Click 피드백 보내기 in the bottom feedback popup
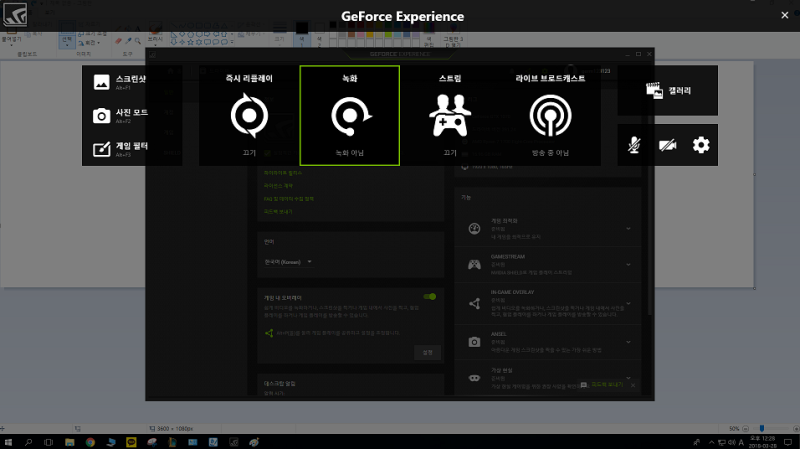The height and width of the screenshot is (449, 800). click(607, 384)
